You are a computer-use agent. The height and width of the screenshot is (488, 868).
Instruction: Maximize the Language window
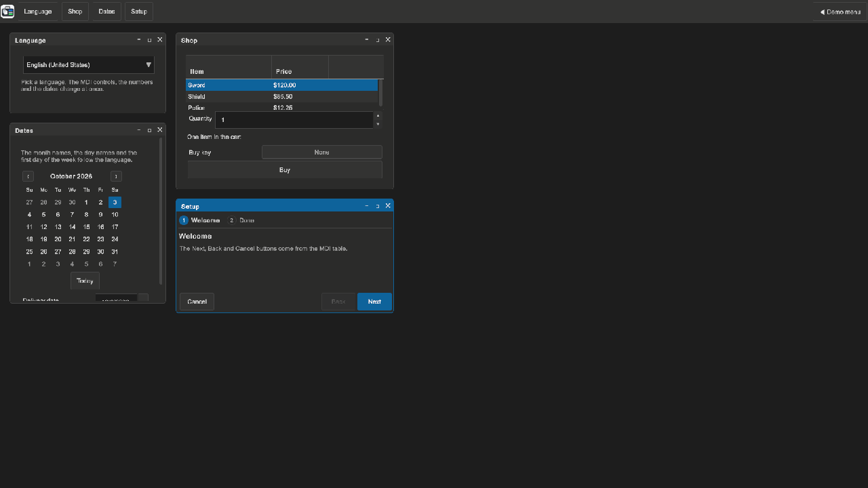click(150, 40)
